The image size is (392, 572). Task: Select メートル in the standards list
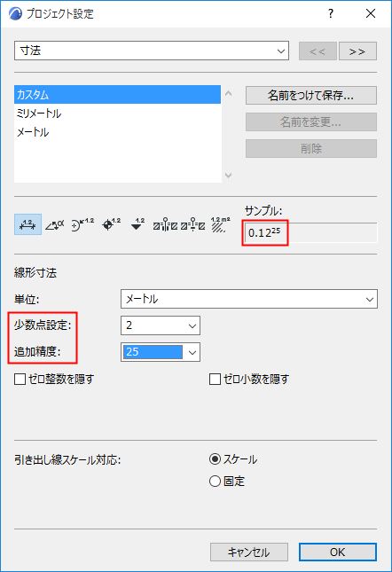(x=117, y=132)
